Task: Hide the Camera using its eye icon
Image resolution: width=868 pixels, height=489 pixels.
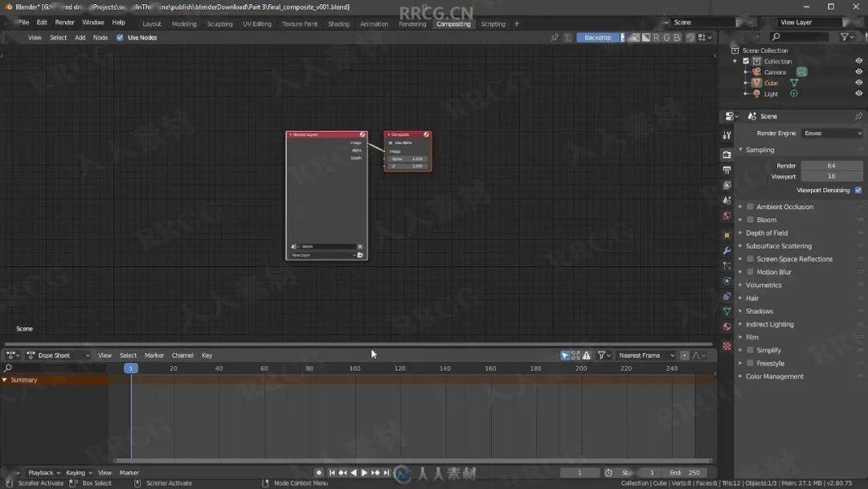Action: coord(858,72)
